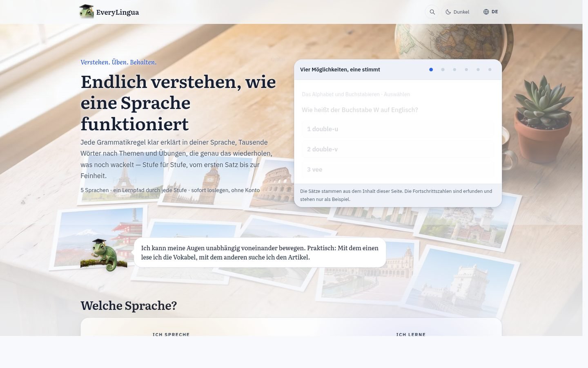Open the DE language selector
Image resolution: width=588 pixels, height=368 pixels.
(x=491, y=12)
